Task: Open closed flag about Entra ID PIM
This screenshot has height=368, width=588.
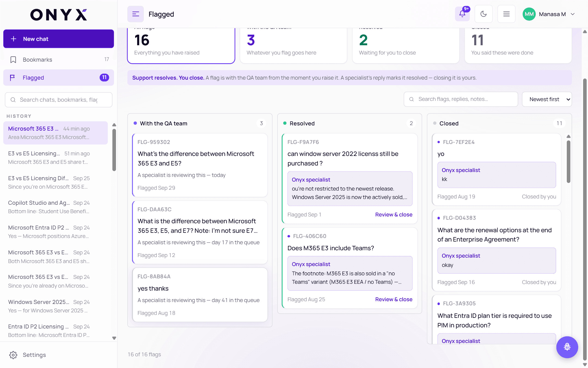Action: click(497, 319)
